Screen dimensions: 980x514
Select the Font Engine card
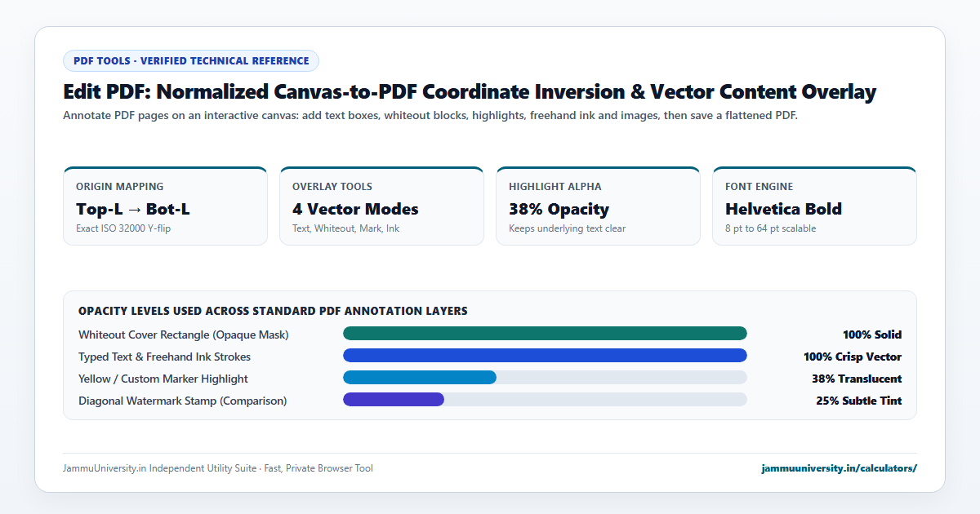[814, 206]
